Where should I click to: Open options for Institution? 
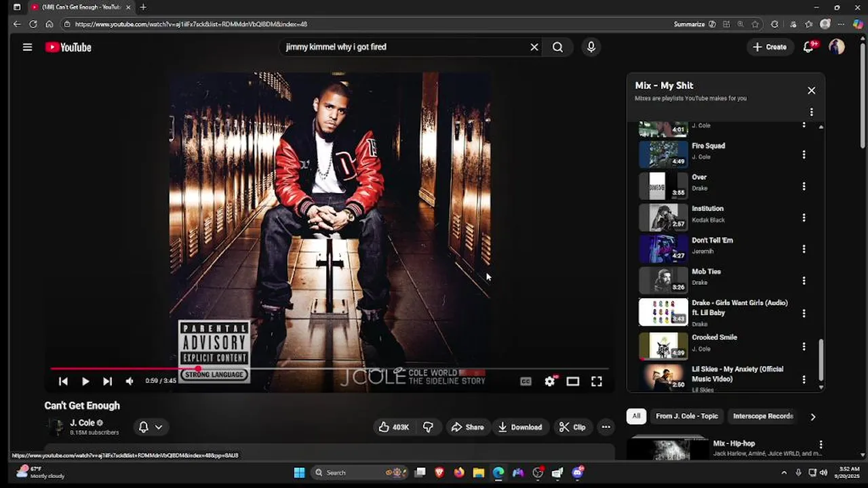[804, 218]
